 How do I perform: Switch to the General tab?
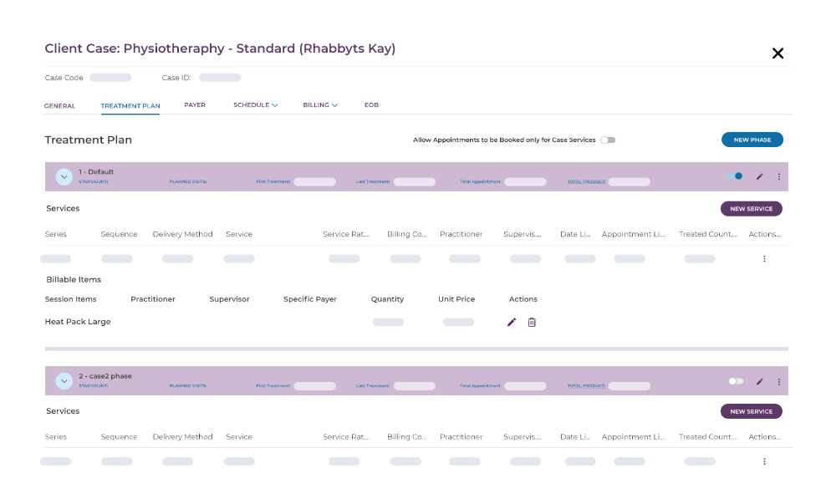point(59,105)
